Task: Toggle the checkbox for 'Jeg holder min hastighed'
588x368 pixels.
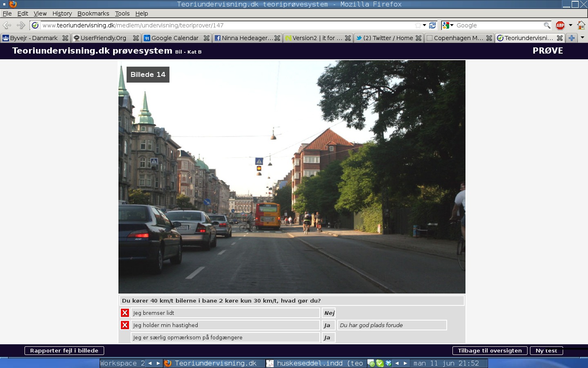Action: [125, 325]
